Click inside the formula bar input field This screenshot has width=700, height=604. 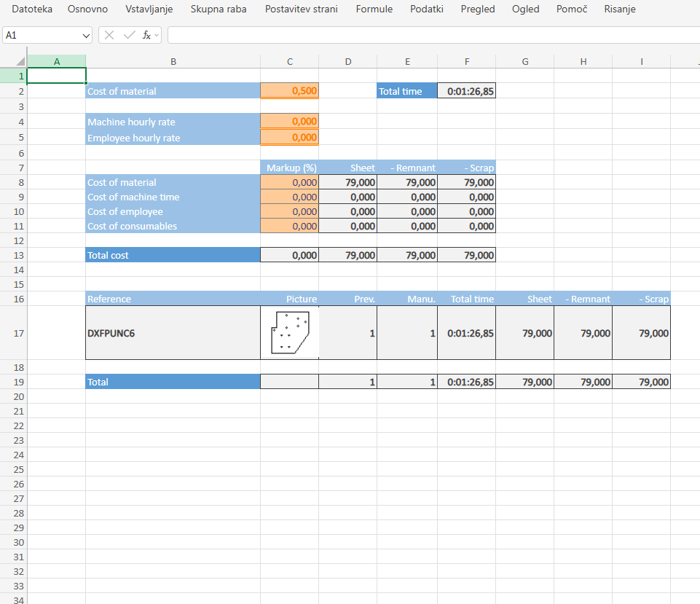coord(430,35)
